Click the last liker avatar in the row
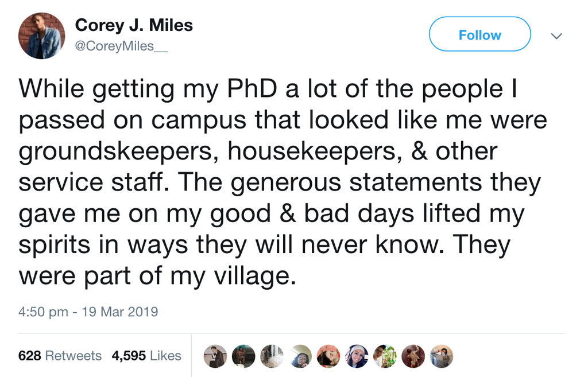Screen dimensions: 588x377 tap(442, 356)
